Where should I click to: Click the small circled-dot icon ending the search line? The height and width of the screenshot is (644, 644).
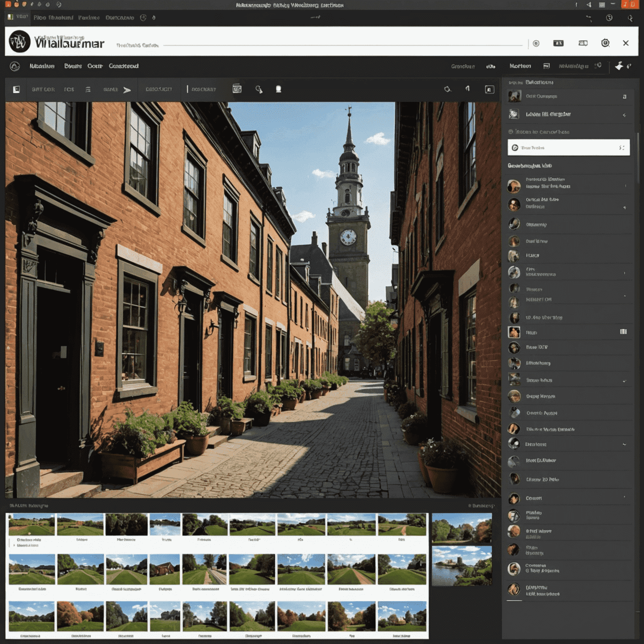click(x=536, y=43)
